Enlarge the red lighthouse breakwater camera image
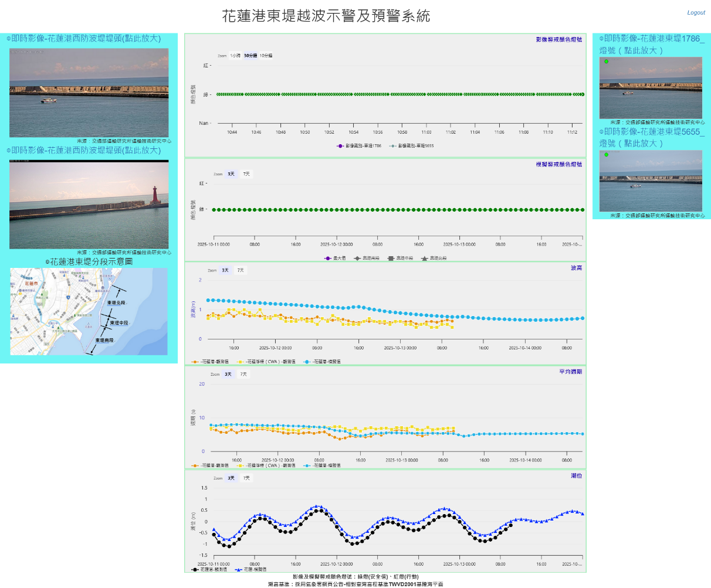This screenshot has height=588, width=711. point(89,205)
